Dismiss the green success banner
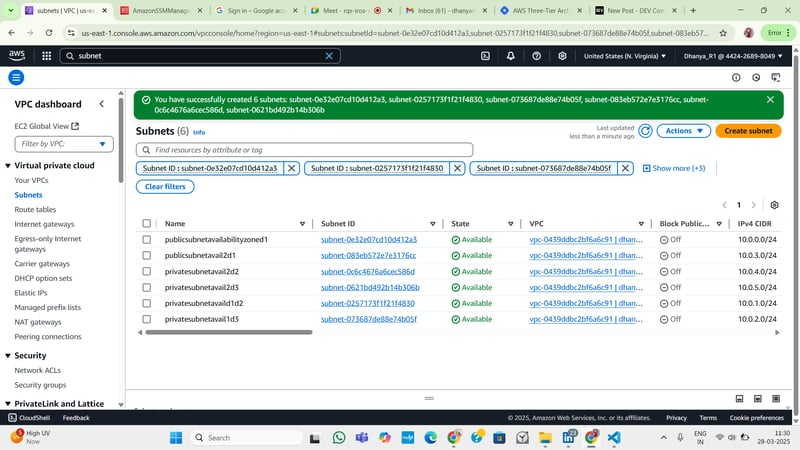This screenshot has height=450, width=800. (770, 99)
